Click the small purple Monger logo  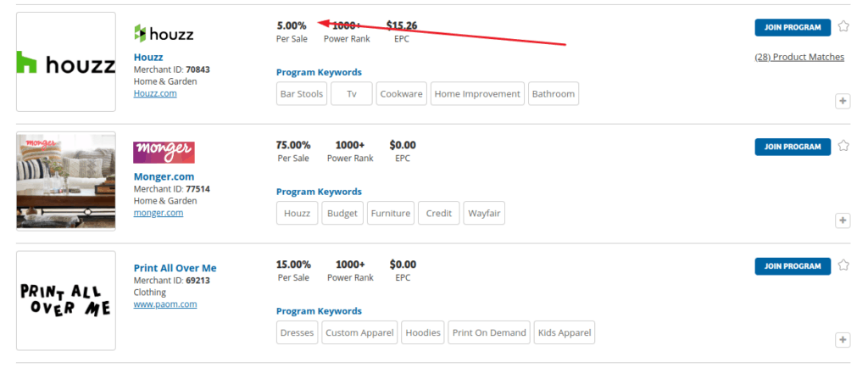164,152
